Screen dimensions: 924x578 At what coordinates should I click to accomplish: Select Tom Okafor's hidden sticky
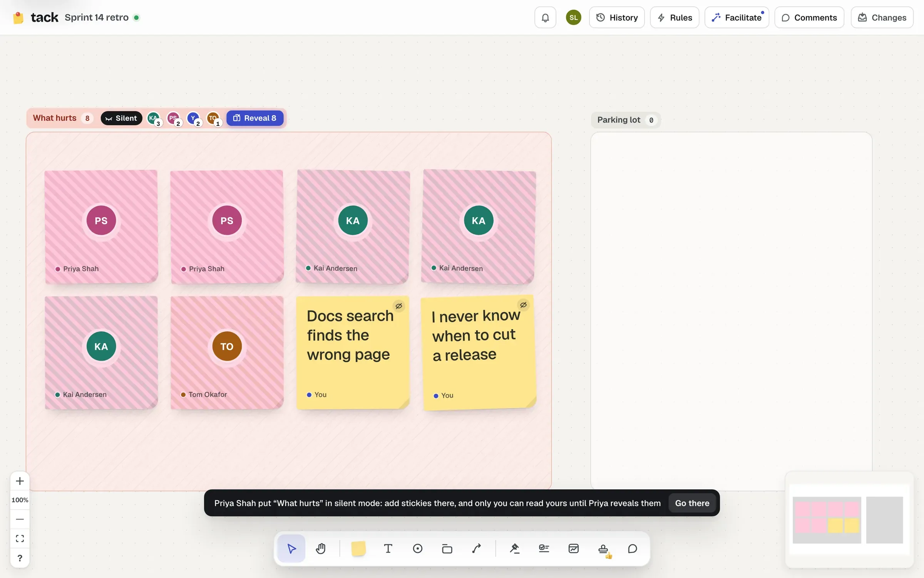(227, 352)
